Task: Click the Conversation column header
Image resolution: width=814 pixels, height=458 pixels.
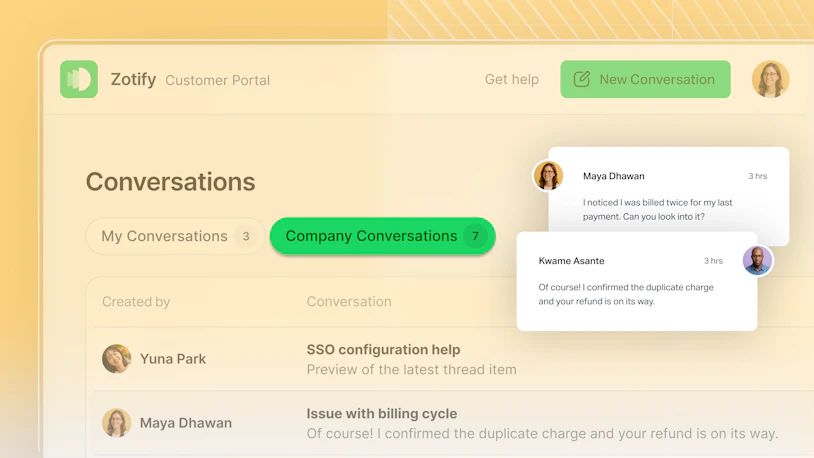Action: point(349,302)
